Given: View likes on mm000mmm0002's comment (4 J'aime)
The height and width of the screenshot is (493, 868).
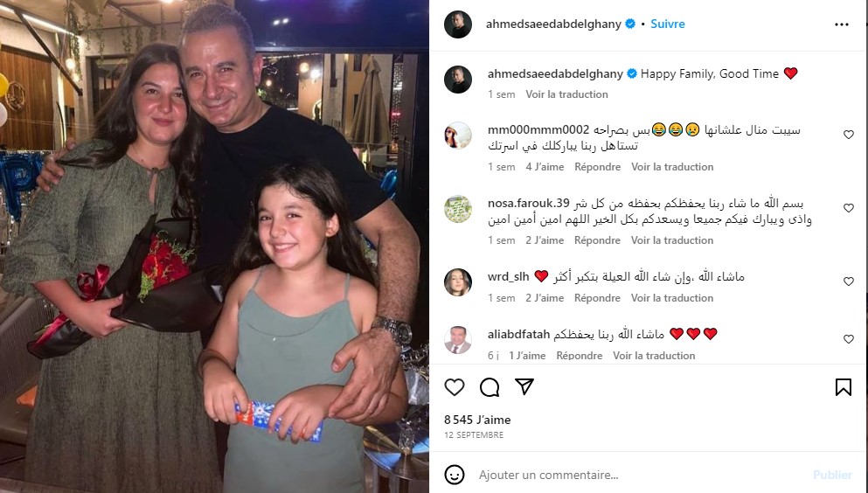Looking at the screenshot, I should (545, 167).
